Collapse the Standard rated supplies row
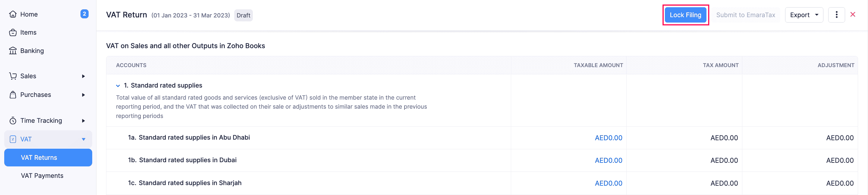The width and height of the screenshot is (868, 195). [x=118, y=86]
